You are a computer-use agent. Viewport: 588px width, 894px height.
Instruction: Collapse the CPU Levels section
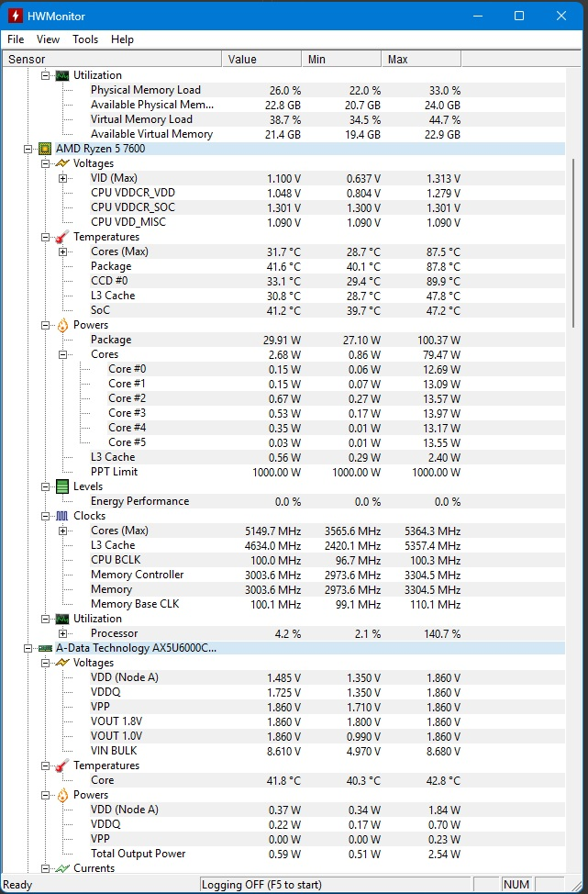(x=45, y=486)
